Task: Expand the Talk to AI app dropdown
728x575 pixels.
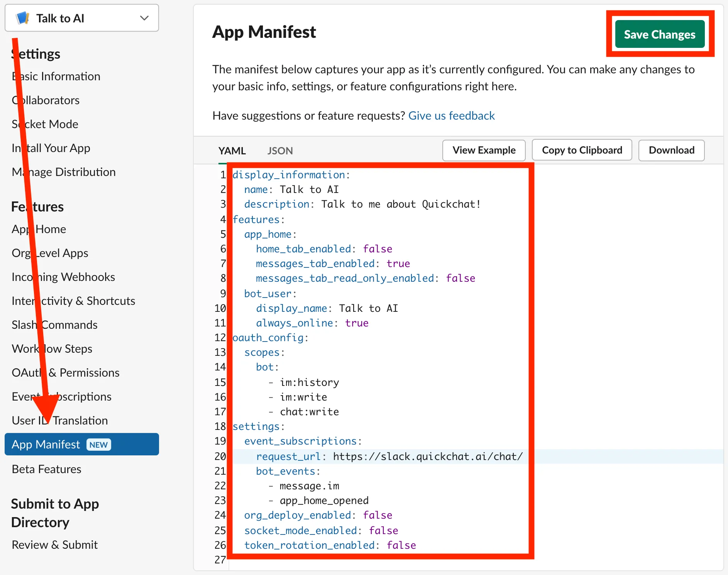Action: 144,18
